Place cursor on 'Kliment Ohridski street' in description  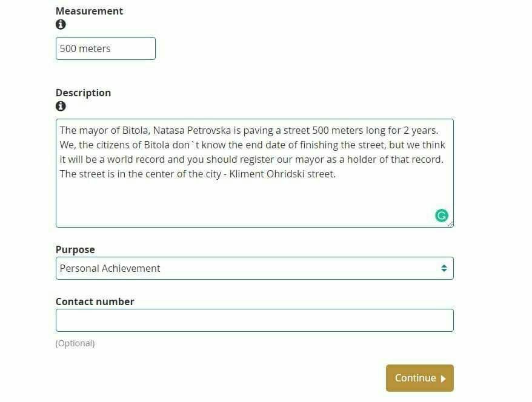[282, 174]
